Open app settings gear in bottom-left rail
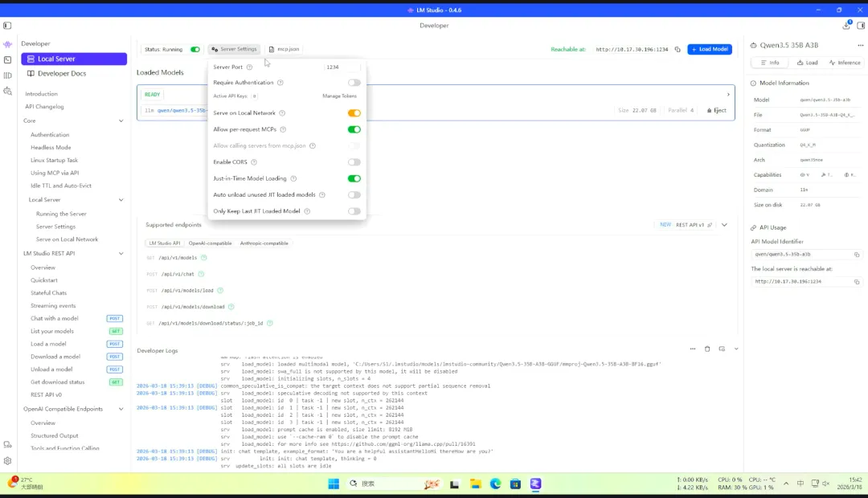Image resolution: width=868 pixels, height=498 pixels. point(7,461)
